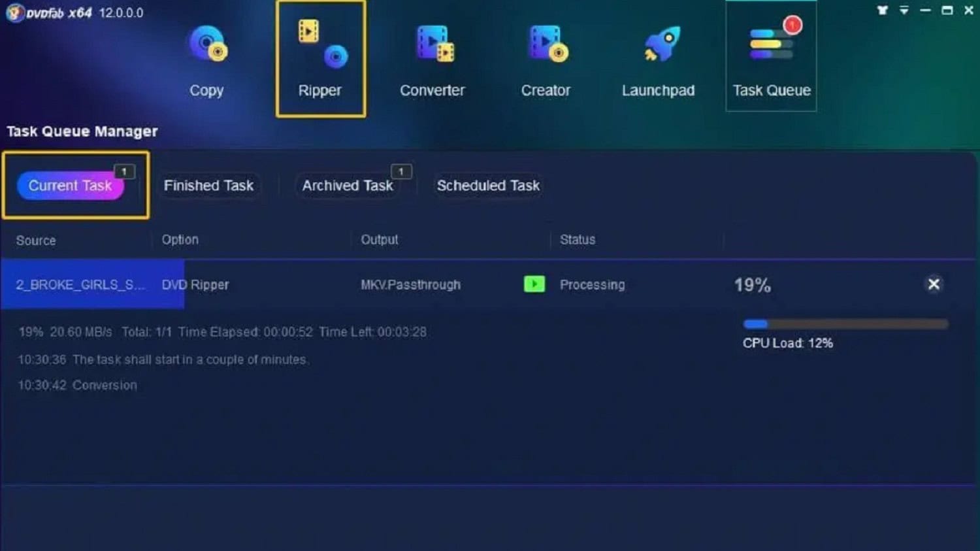Viewport: 980px width, 551px height.
Task: Click the Task Queue Manager heading
Action: coord(82,131)
